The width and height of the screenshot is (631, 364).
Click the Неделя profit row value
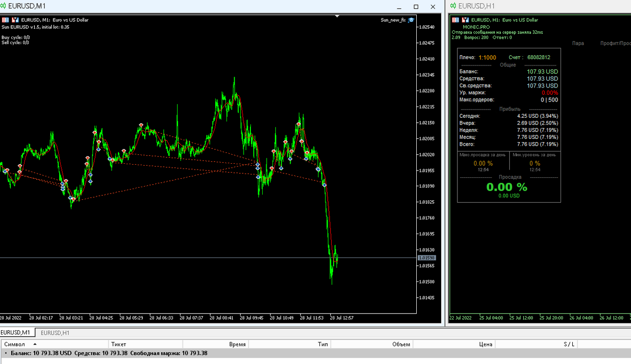tap(538, 130)
